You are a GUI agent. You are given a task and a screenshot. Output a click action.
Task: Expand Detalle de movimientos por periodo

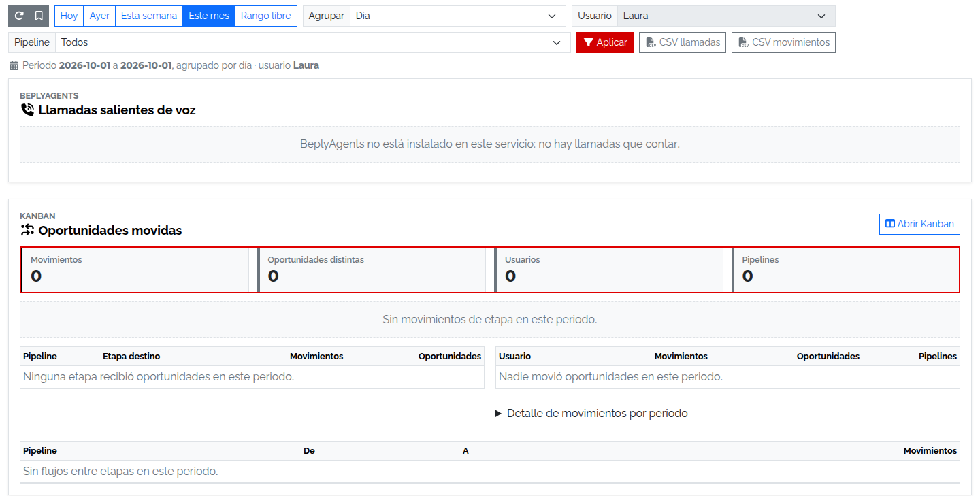point(591,413)
